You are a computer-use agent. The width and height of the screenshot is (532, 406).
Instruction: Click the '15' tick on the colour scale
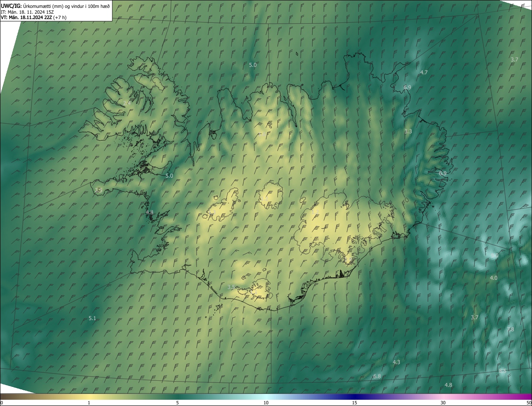[355, 403]
